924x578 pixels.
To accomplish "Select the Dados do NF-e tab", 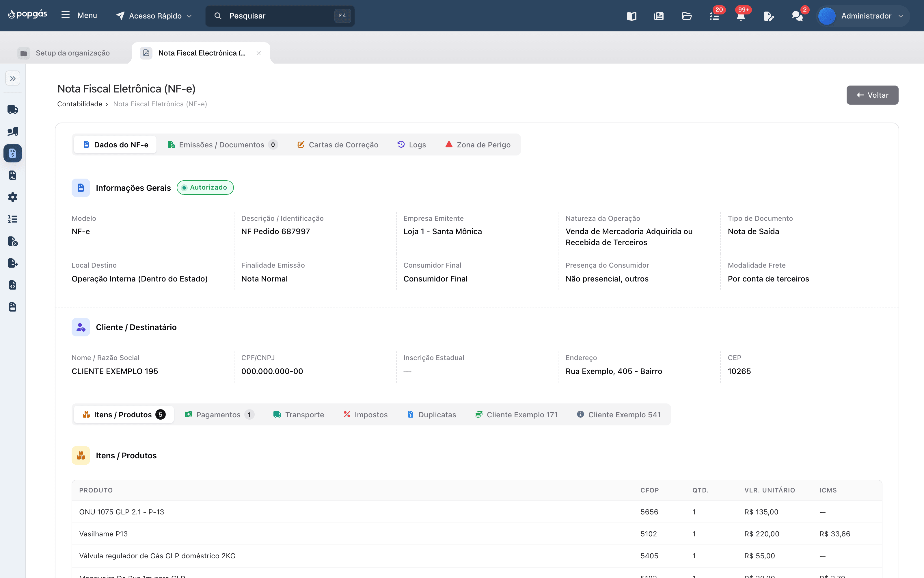I will [x=115, y=145].
